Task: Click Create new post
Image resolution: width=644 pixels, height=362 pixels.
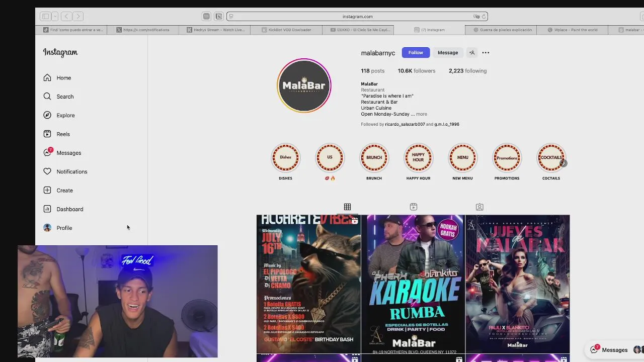Action: (58, 191)
